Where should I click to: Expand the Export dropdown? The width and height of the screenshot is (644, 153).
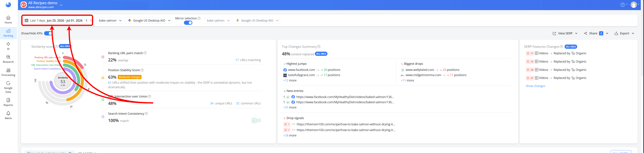coord(624,33)
